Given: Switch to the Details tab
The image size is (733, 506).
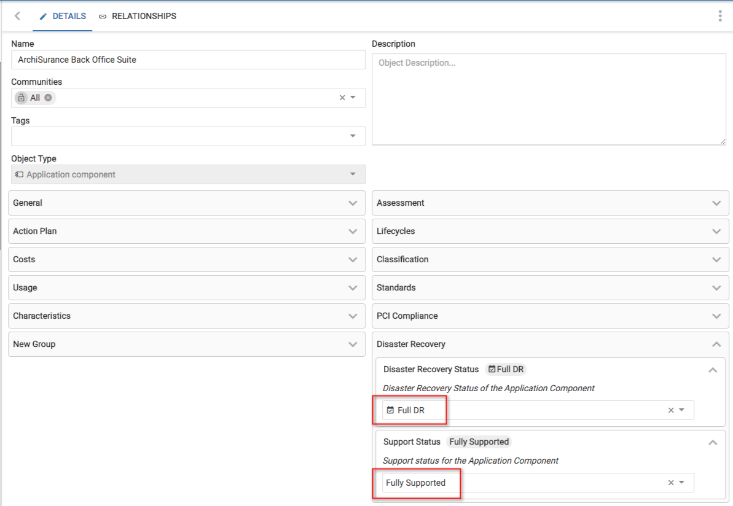Looking at the screenshot, I should 62,16.
